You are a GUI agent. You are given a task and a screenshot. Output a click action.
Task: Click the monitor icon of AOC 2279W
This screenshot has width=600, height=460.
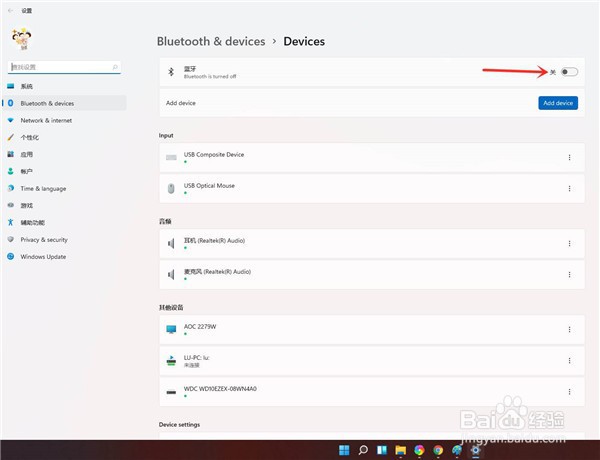pos(171,329)
